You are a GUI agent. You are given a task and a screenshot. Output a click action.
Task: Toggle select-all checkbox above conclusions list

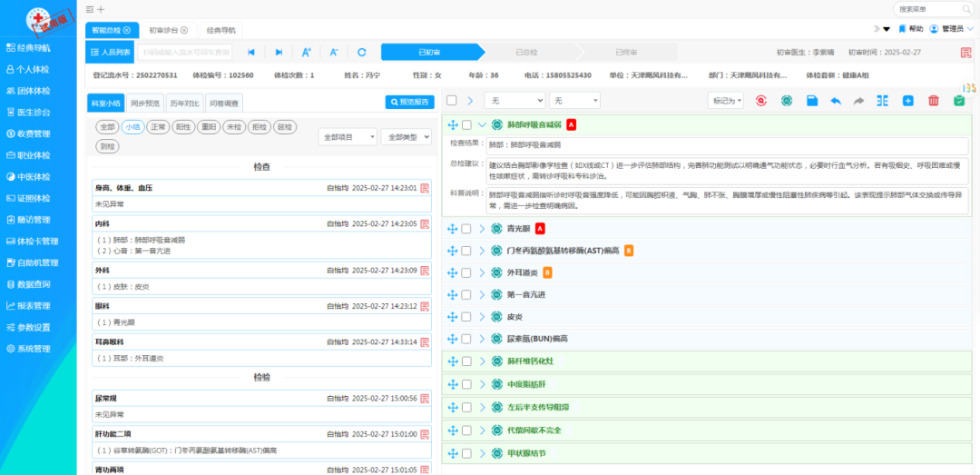[451, 100]
